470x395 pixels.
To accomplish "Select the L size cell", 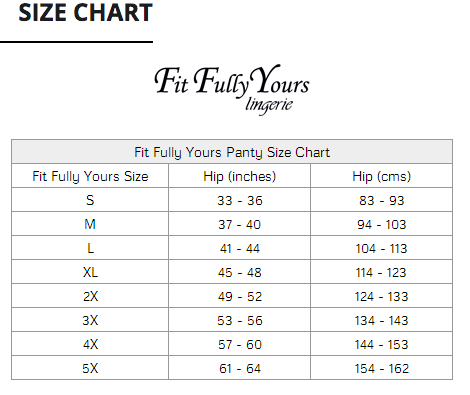I will 90,248.
